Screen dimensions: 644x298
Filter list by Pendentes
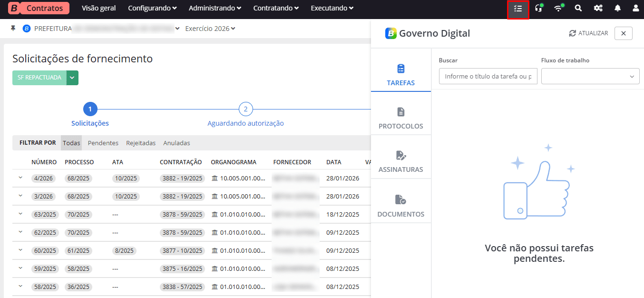click(x=103, y=143)
